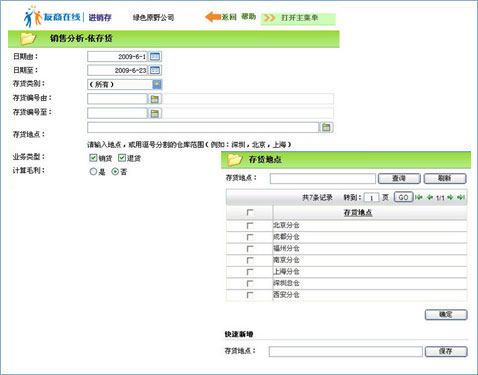This screenshot has width=478, height=375.
Task: Go to first page of records
Action: tap(419, 197)
